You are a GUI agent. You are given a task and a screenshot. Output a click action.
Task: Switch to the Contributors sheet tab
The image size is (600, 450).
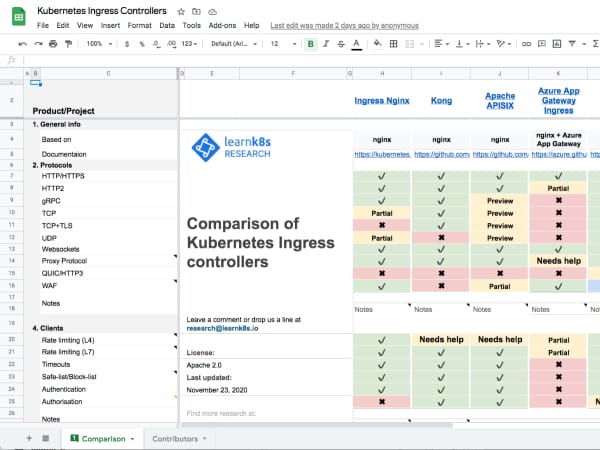click(x=175, y=439)
